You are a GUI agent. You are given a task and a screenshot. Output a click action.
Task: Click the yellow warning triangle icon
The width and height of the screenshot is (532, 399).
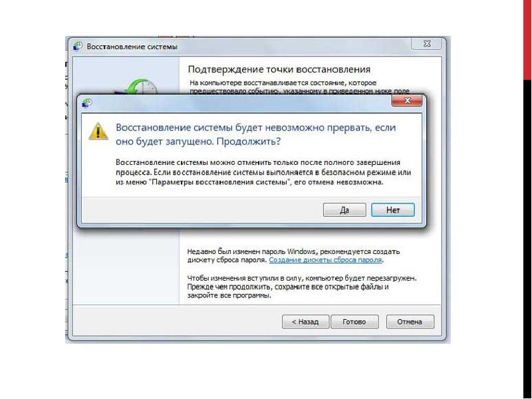[x=98, y=131]
